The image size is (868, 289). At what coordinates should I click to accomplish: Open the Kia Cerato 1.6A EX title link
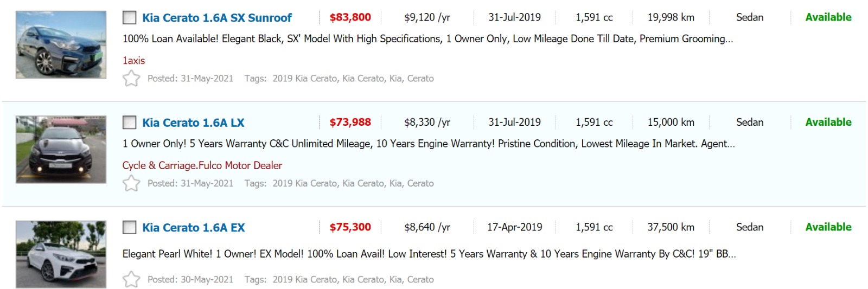[193, 227]
